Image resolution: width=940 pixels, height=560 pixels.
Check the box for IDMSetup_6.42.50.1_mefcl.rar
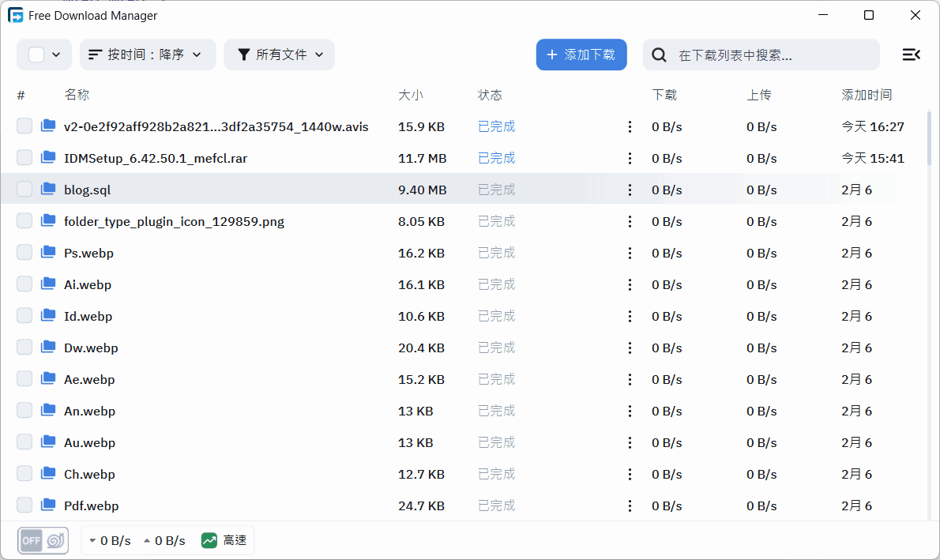click(24, 157)
